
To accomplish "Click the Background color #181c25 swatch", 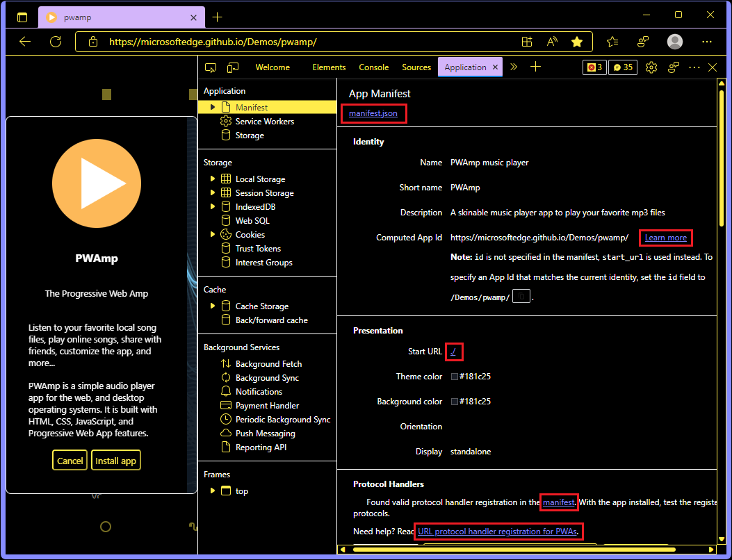I will point(454,402).
